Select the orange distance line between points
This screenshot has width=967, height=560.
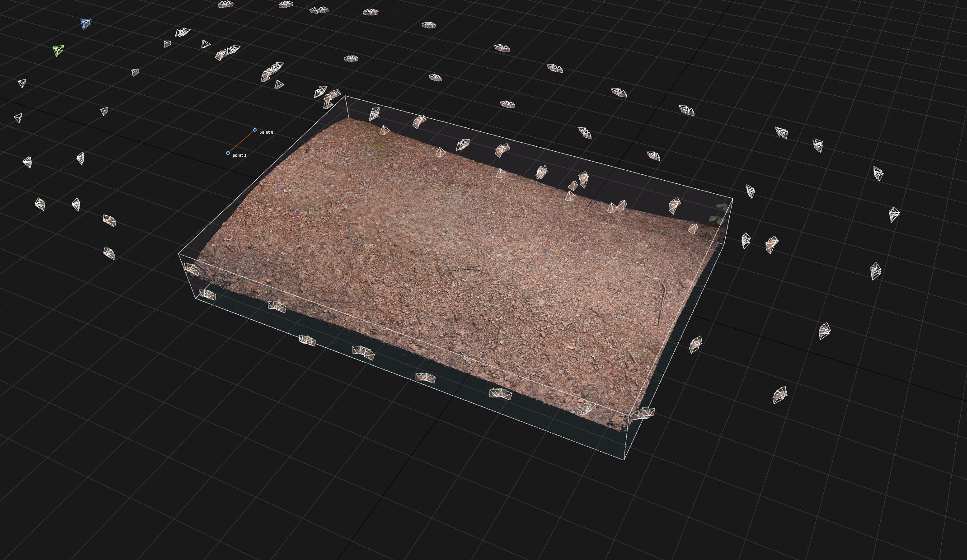click(x=241, y=142)
